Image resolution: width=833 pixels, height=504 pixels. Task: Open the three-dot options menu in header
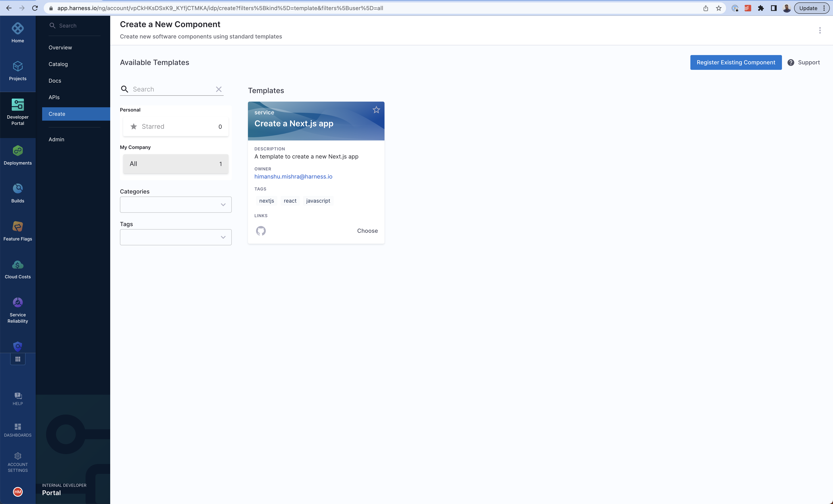pos(819,30)
